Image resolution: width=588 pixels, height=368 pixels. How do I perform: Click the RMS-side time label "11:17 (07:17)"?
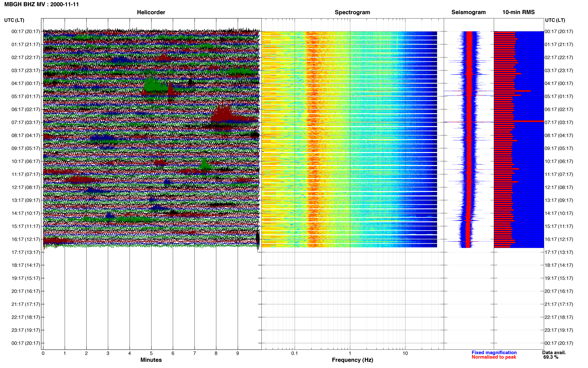(559, 174)
